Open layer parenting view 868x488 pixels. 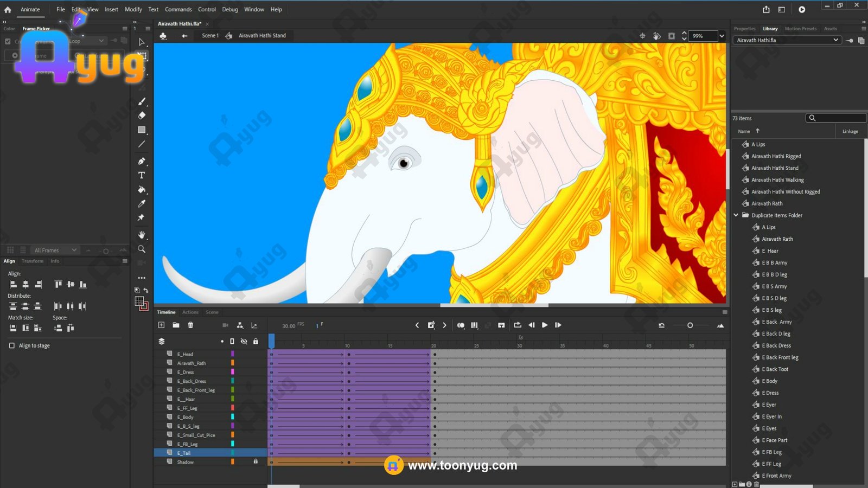(240, 325)
